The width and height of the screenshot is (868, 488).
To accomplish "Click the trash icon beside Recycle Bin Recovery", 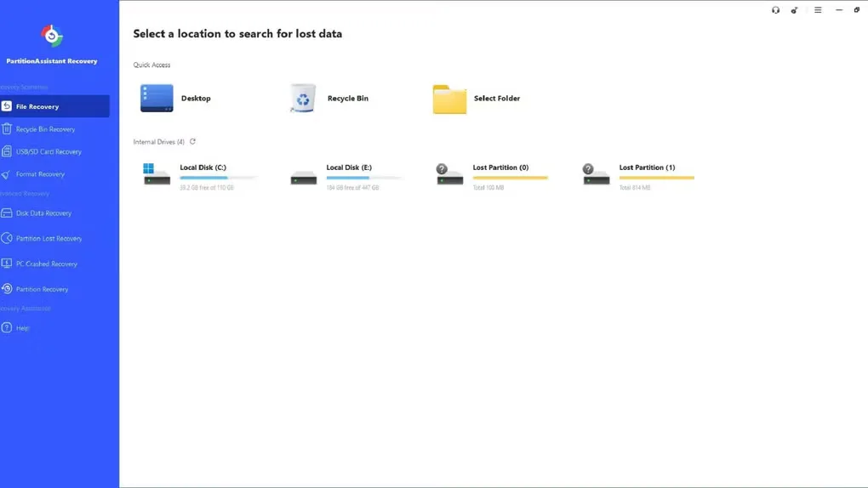I will click(x=7, y=129).
